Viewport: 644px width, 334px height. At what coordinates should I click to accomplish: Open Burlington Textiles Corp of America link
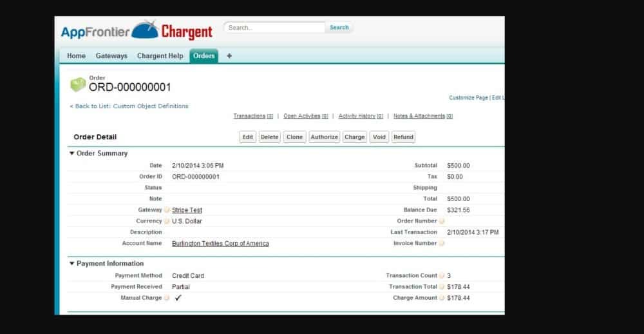(220, 244)
